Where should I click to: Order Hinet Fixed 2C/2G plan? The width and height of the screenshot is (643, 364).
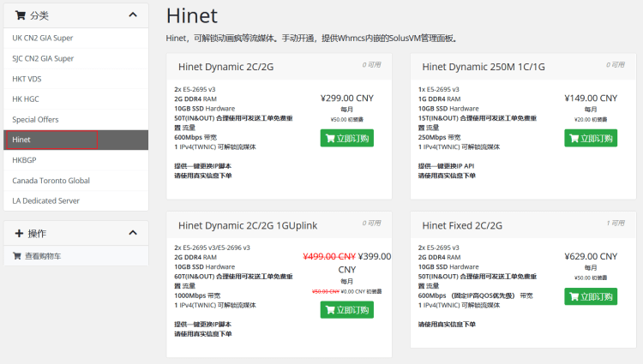click(591, 296)
